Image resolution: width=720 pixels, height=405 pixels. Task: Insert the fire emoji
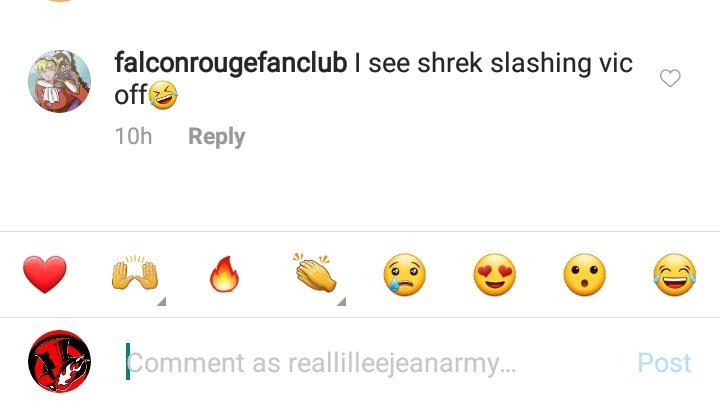[x=224, y=274]
